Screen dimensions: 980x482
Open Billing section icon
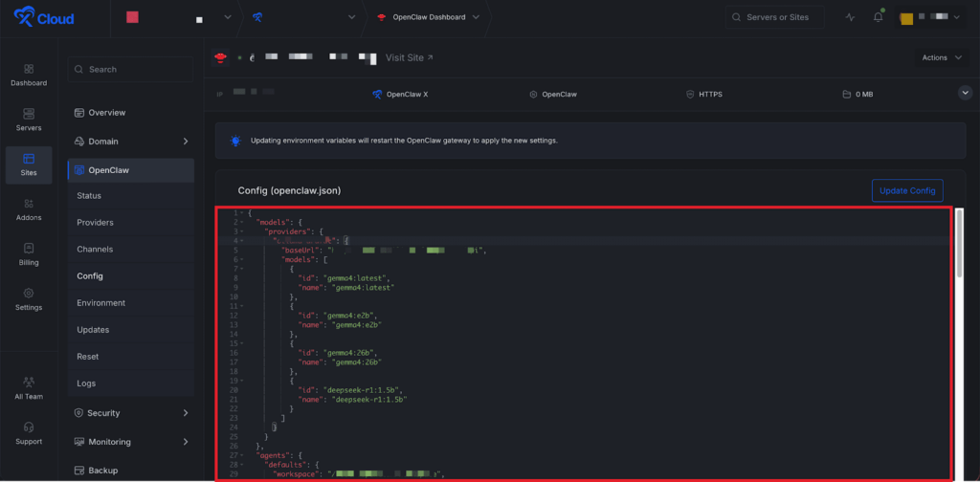point(28,253)
